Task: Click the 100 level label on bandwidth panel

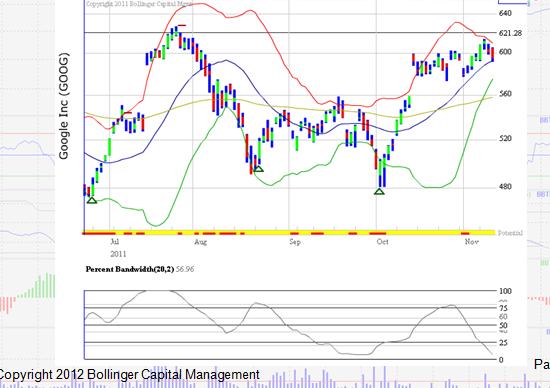Action: click(505, 291)
